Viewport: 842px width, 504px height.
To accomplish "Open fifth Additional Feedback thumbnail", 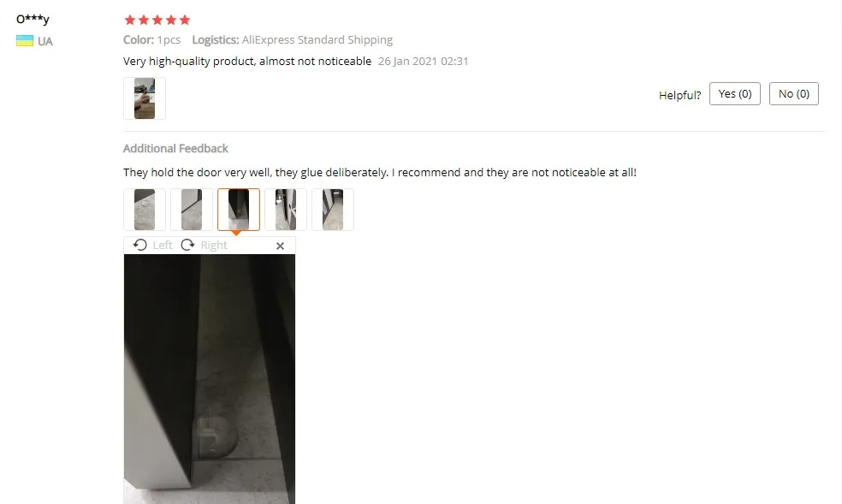I will coord(333,210).
